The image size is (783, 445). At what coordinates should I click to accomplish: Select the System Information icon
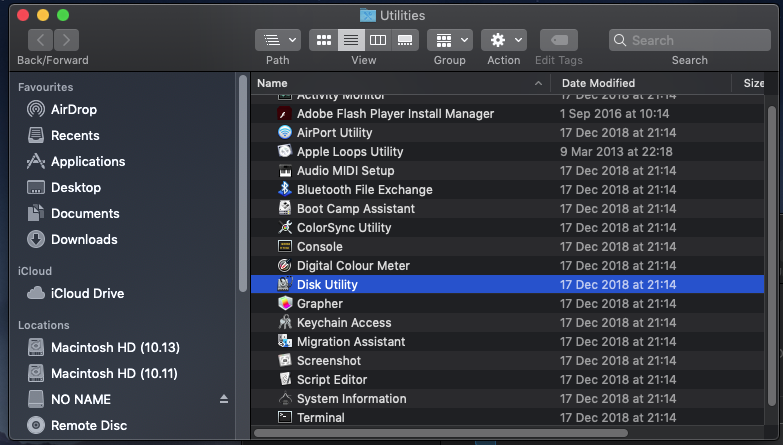pos(285,399)
